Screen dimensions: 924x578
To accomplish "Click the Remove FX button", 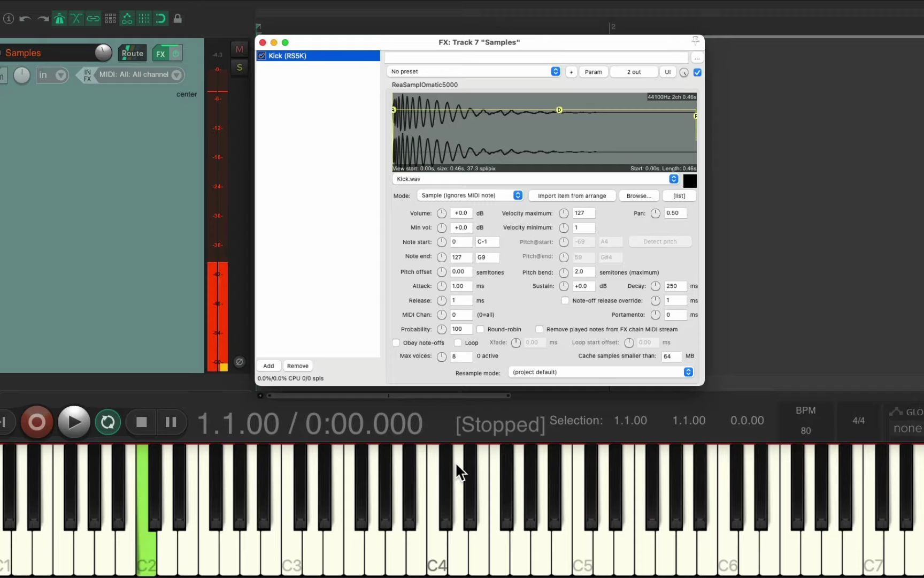I will click(x=298, y=366).
